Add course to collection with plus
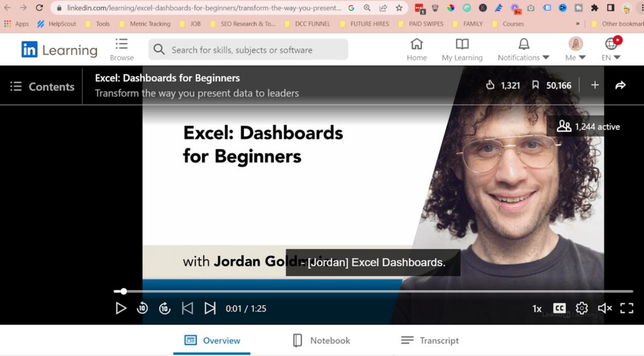The image size is (644, 356). pyautogui.click(x=595, y=85)
